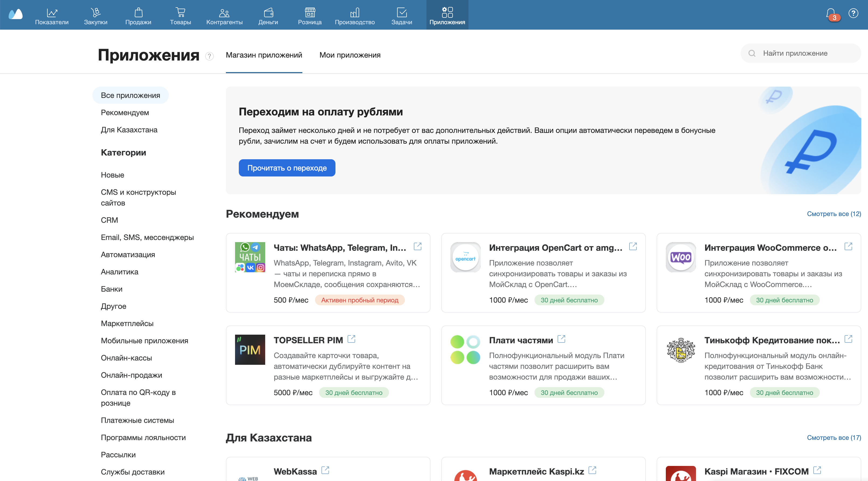Select Рекомендуем in sidebar
The width and height of the screenshot is (868, 481).
pos(125,112)
